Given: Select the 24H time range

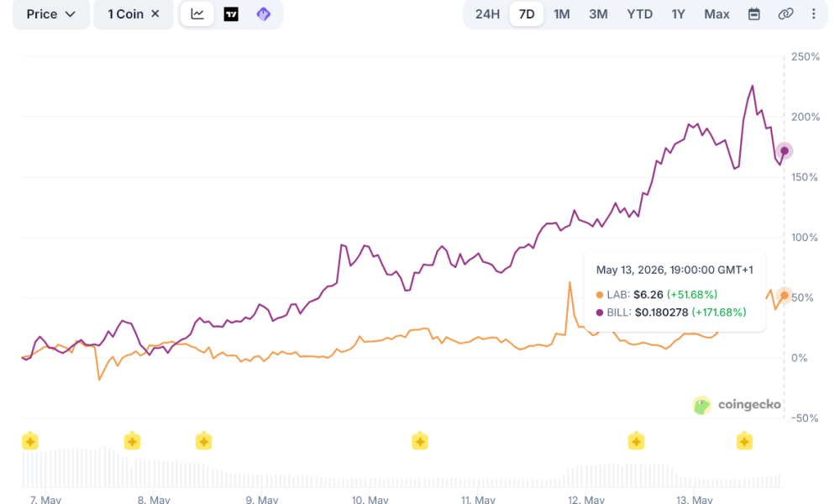Looking at the screenshot, I should pyautogui.click(x=487, y=14).
